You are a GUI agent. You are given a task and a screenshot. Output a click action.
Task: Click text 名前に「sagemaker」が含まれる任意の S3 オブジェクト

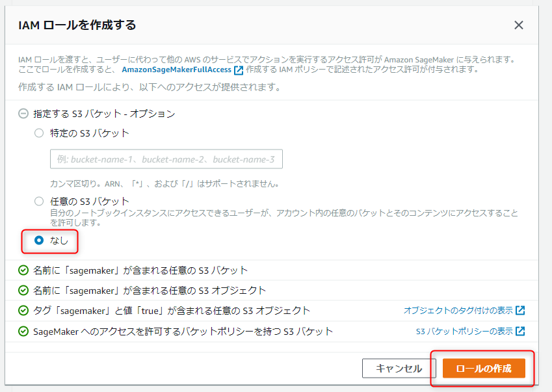click(150, 291)
